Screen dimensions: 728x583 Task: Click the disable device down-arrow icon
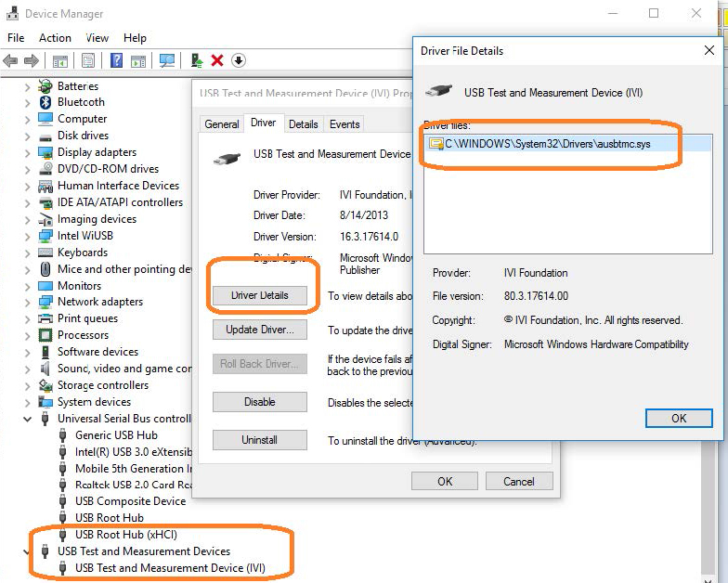239,61
